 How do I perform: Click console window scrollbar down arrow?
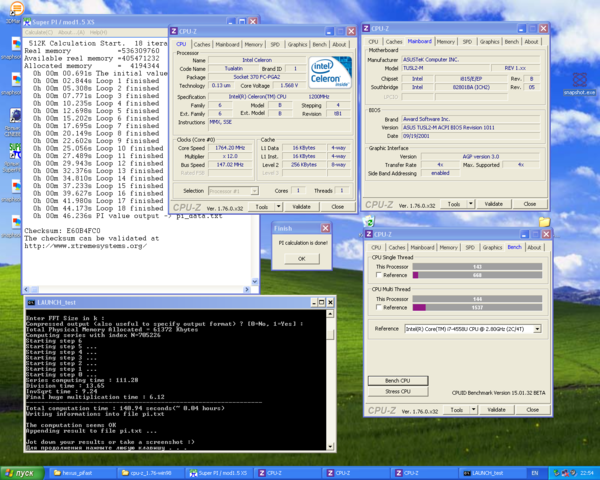(330, 447)
